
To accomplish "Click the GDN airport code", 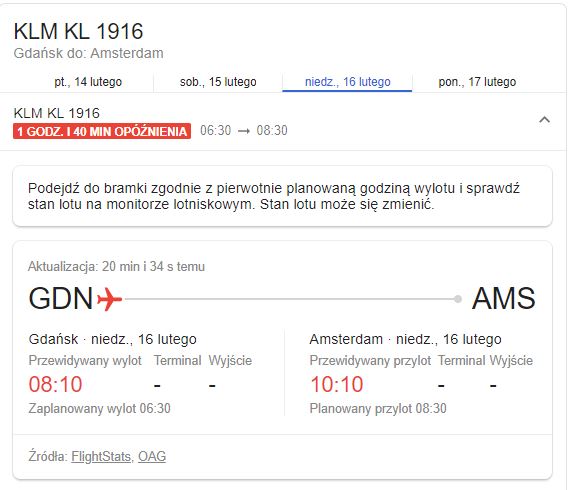I will pyautogui.click(x=61, y=298).
